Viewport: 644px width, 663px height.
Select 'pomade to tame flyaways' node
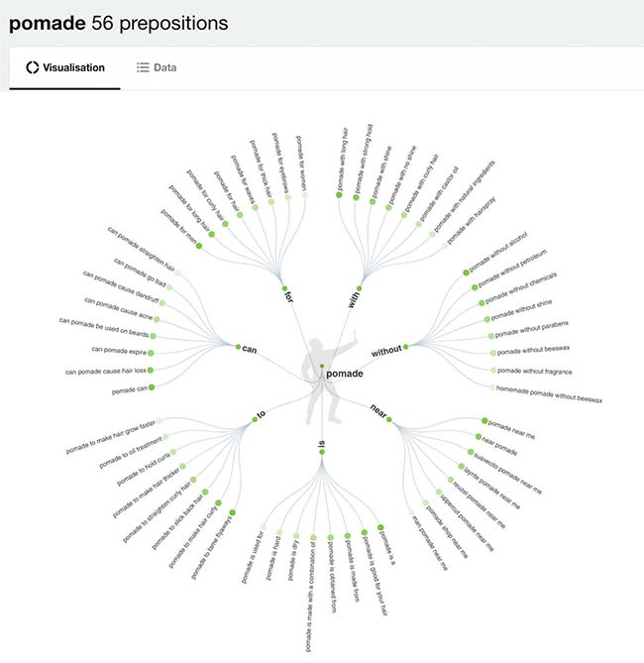233,512
